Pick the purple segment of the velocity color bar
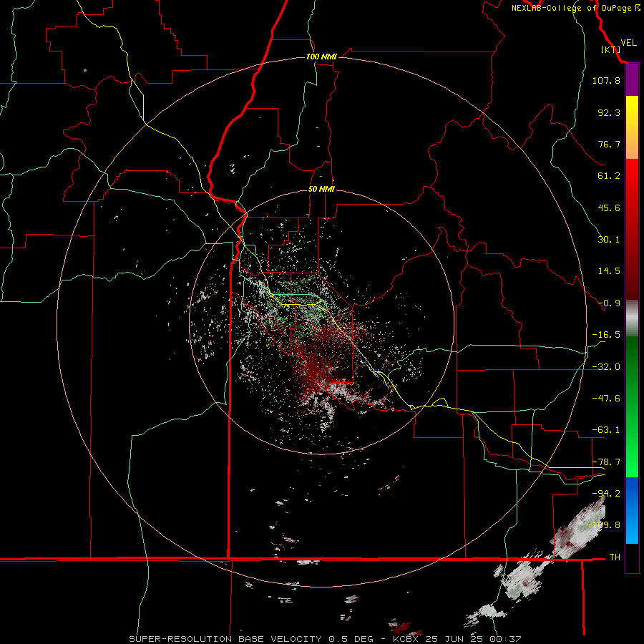 click(632, 80)
